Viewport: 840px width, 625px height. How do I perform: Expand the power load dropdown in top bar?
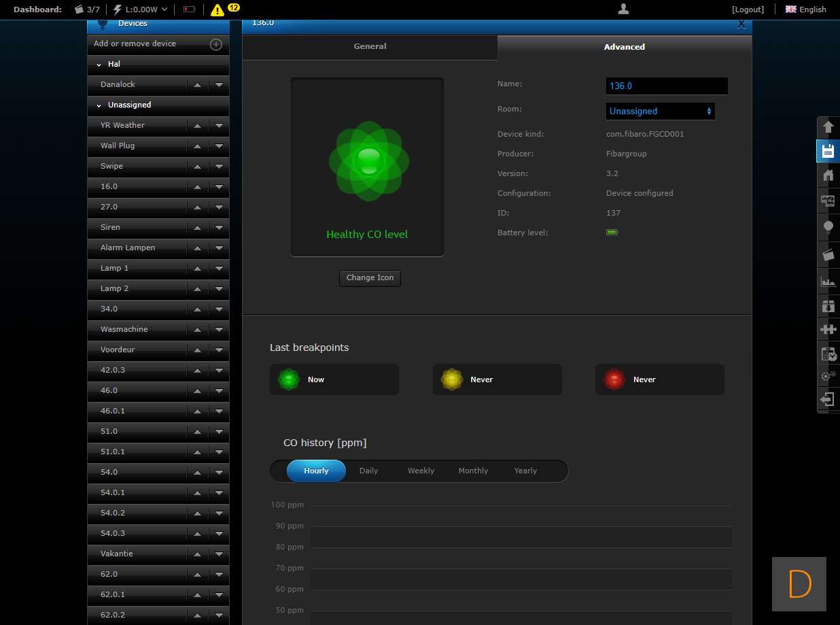coord(164,10)
